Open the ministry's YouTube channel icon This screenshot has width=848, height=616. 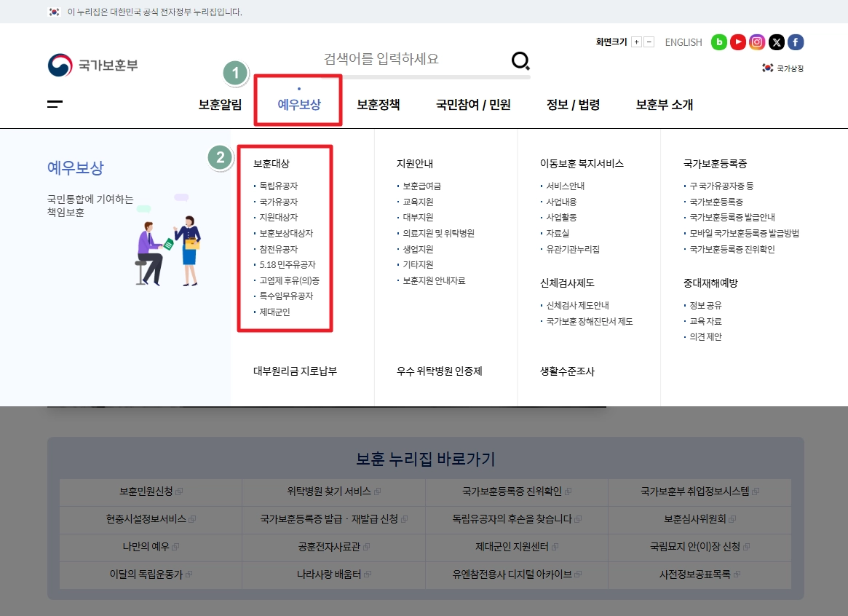737,42
